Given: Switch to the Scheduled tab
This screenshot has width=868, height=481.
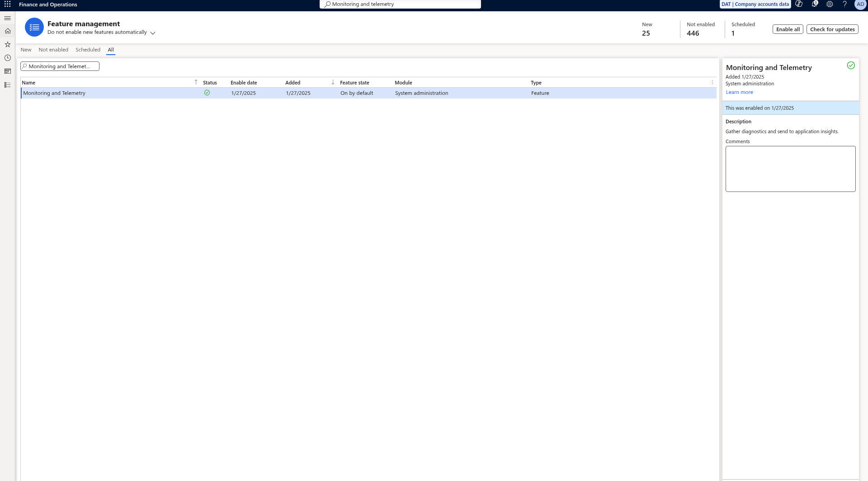Looking at the screenshot, I should (88, 50).
